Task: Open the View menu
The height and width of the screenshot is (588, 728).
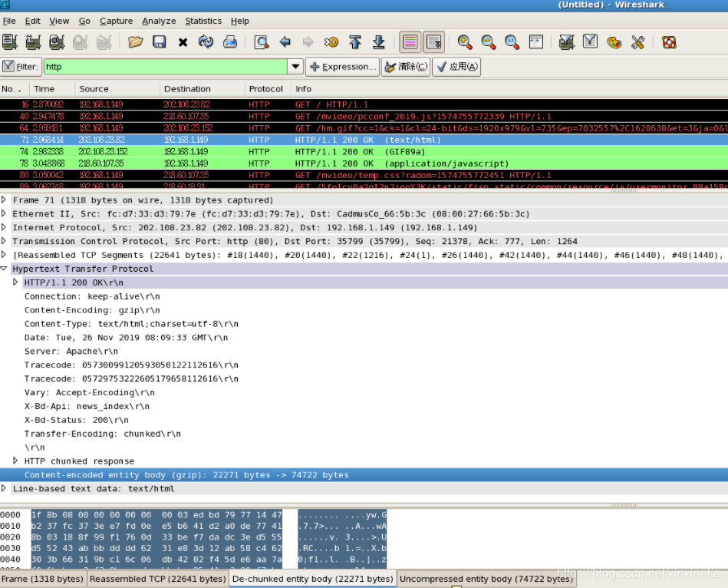Action: [x=59, y=21]
